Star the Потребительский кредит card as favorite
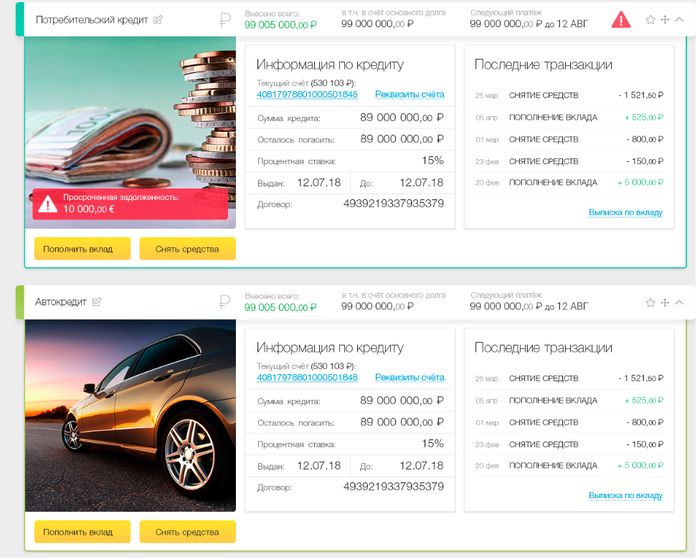The image size is (697, 559). point(650,20)
